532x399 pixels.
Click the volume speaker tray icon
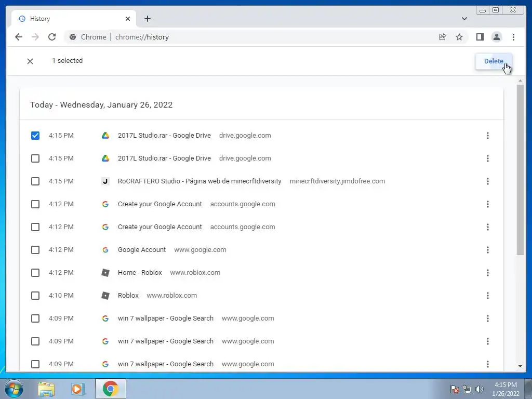click(x=479, y=389)
